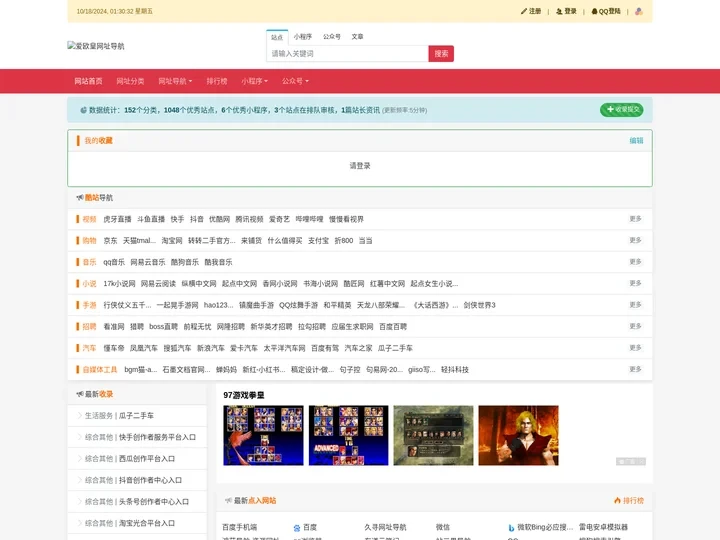Click the colorful avatar icon at top right
This screenshot has width=720, height=540.
tap(639, 11)
